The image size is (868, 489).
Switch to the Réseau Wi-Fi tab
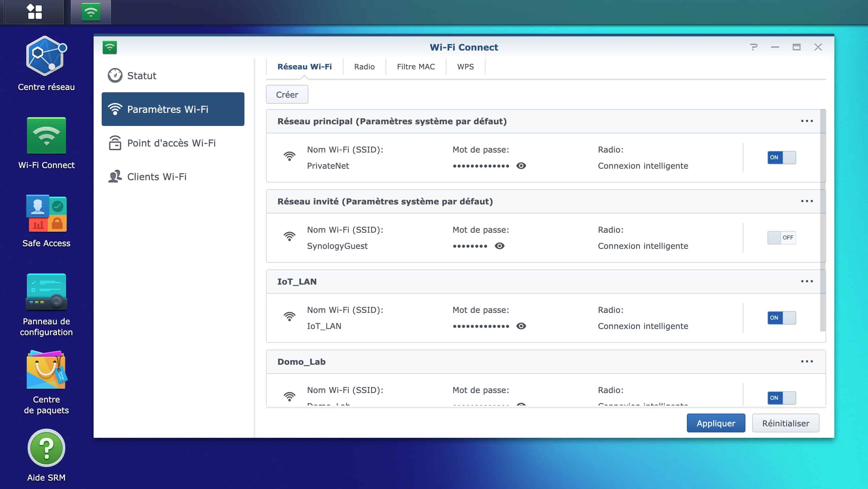pyautogui.click(x=304, y=67)
